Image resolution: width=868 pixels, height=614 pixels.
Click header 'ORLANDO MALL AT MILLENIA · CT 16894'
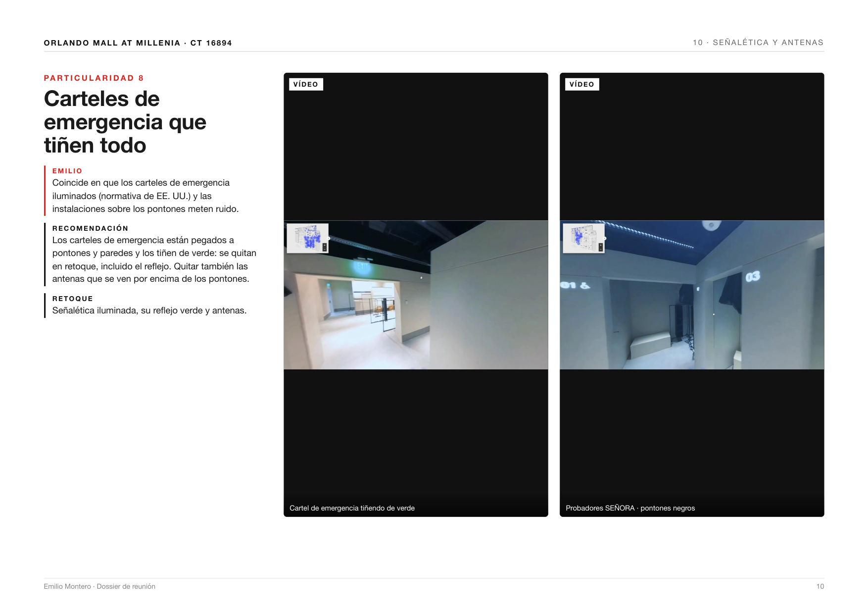pos(138,43)
